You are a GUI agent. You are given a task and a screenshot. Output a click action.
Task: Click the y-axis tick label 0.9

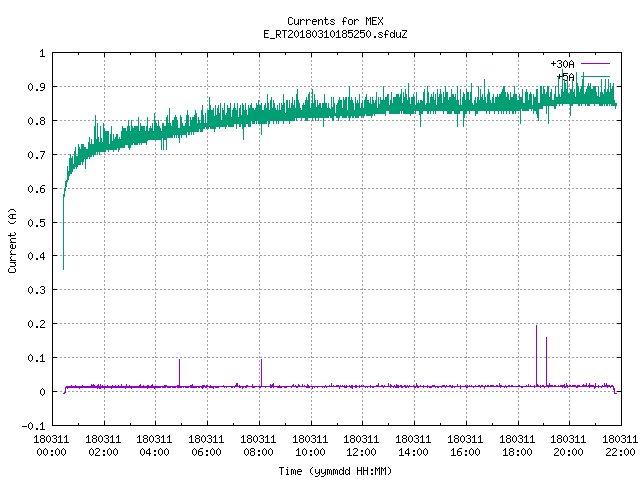(36, 87)
